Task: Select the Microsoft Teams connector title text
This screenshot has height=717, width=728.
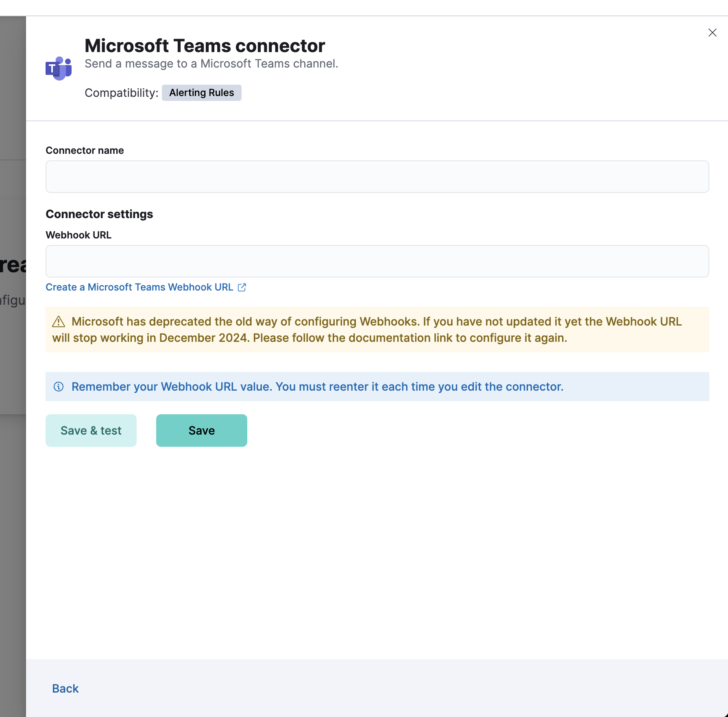Action: (205, 46)
